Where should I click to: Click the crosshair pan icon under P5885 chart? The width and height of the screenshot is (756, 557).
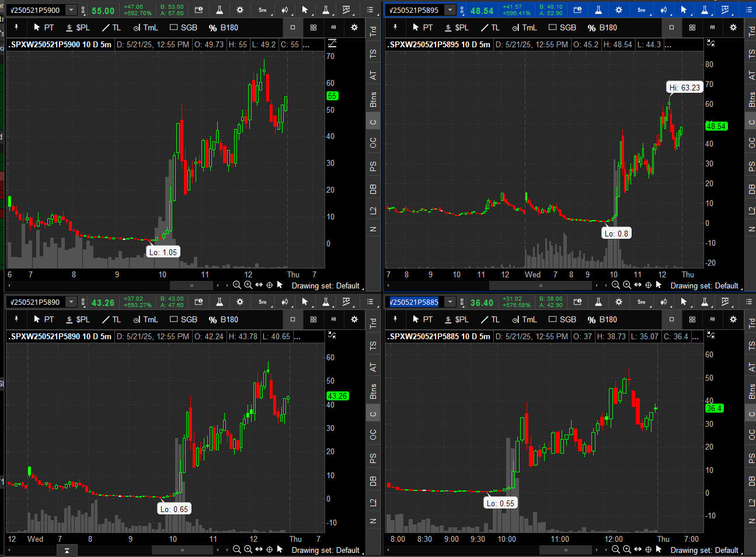[x=648, y=549]
